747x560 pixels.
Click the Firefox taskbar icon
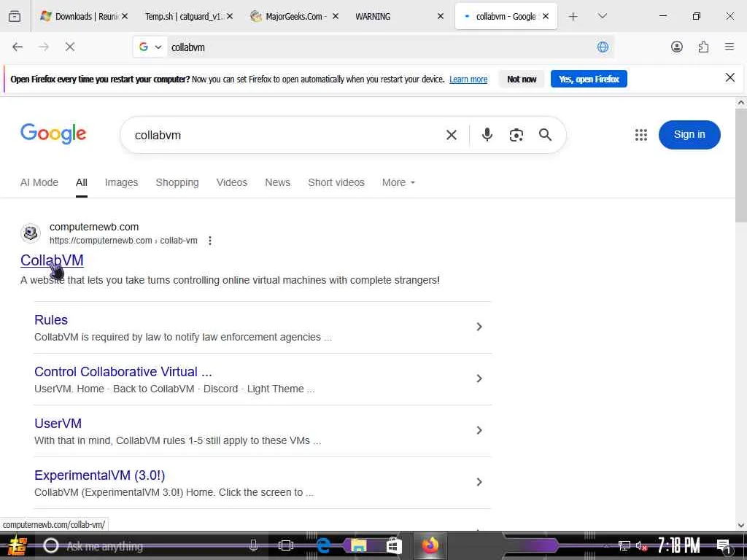430,545
